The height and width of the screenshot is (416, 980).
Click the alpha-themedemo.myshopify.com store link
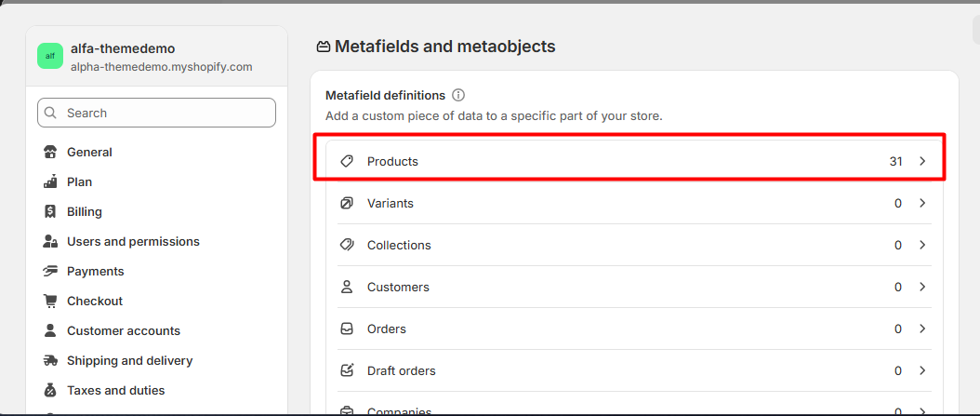point(161,67)
